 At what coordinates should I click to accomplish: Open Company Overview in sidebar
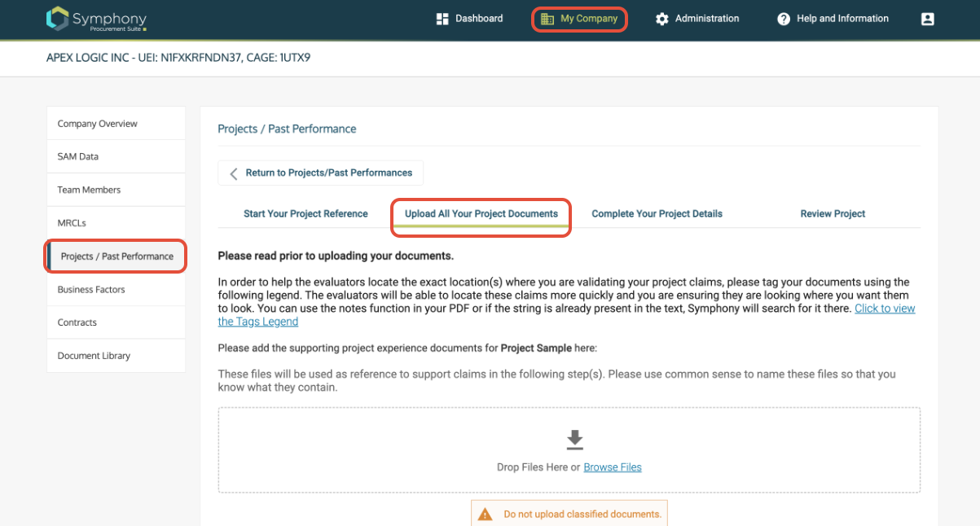[x=116, y=124]
